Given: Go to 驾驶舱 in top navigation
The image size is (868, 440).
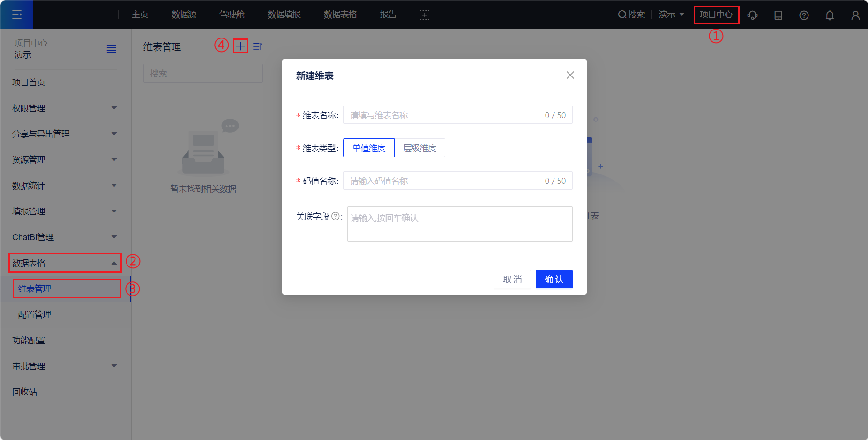Looking at the screenshot, I should [232, 15].
